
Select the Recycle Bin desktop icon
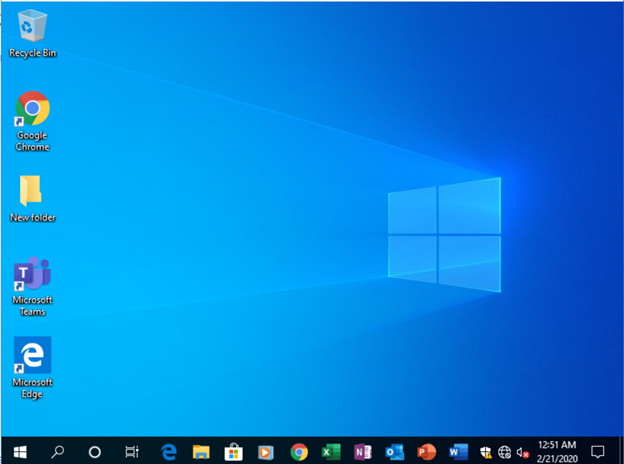point(33,34)
